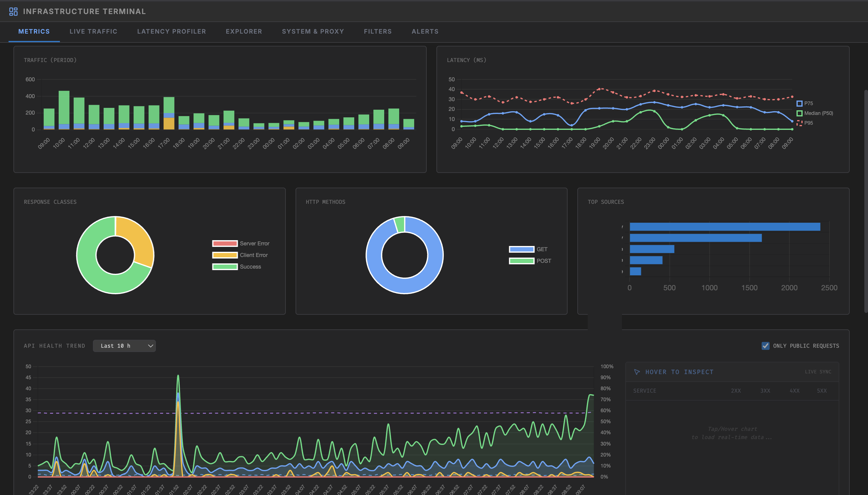Click the 2XX column header
Viewport: 868px width, 495px height.
click(736, 391)
